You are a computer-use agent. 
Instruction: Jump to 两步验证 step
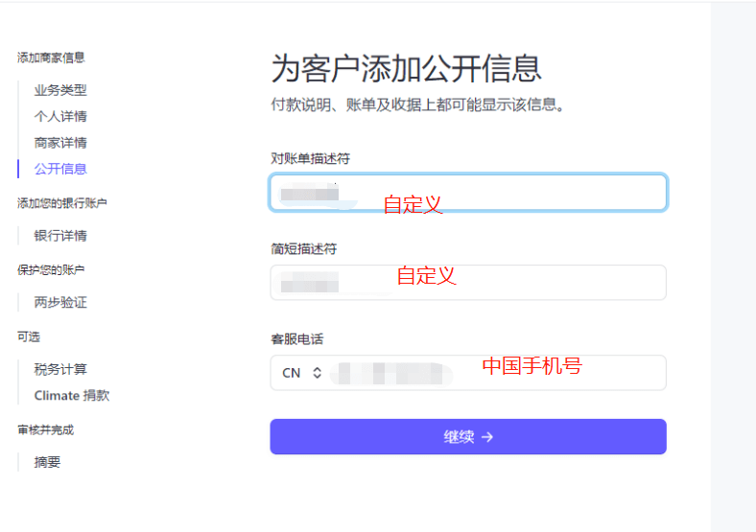[x=60, y=302]
